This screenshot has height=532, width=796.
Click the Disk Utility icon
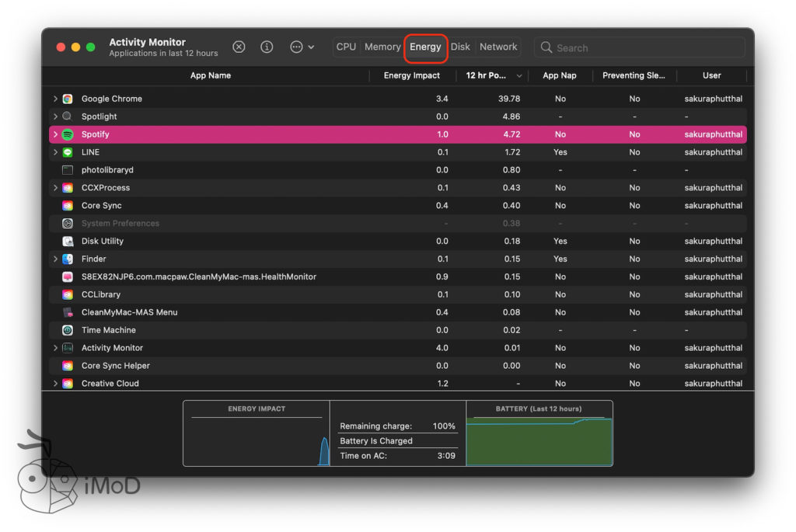click(x=68, y=241)
